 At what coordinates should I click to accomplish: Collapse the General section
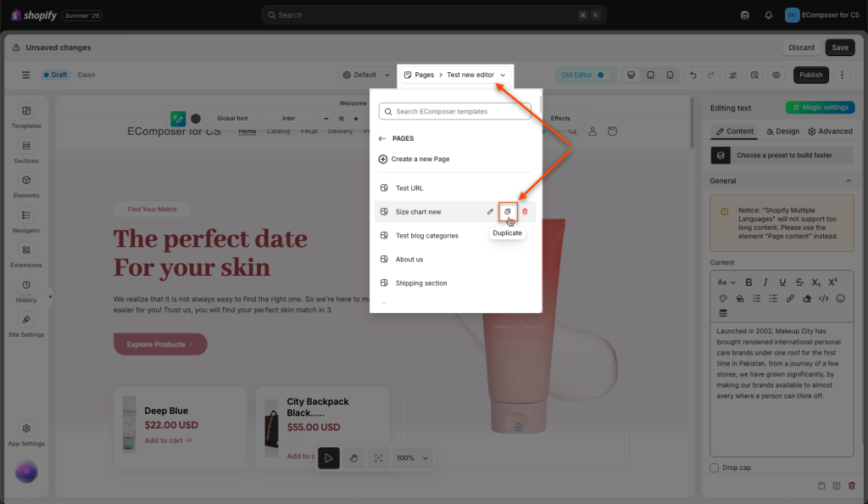848,181
